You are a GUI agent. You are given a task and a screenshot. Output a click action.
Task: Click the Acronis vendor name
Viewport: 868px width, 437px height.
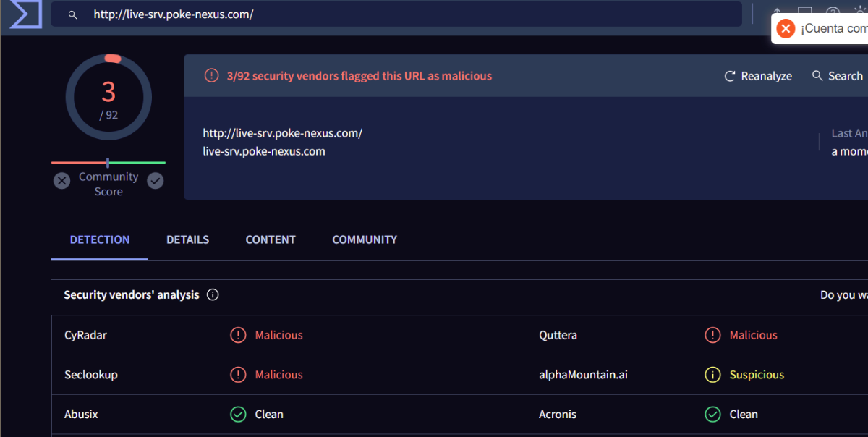click(x=558, y=415)
